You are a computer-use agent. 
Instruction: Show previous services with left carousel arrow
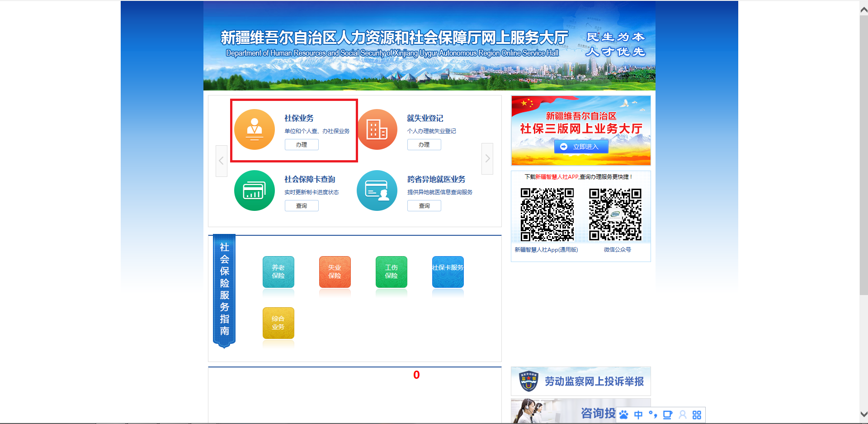point(221,161)
